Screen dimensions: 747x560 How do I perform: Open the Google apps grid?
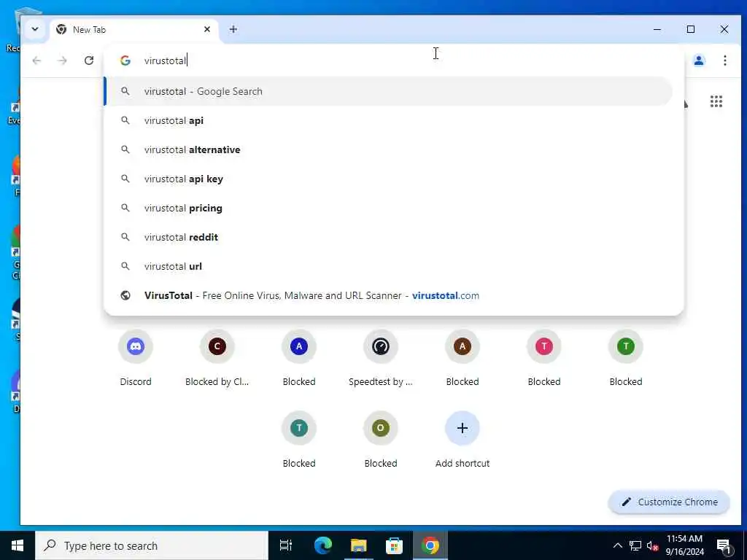[x=716, y=101]
